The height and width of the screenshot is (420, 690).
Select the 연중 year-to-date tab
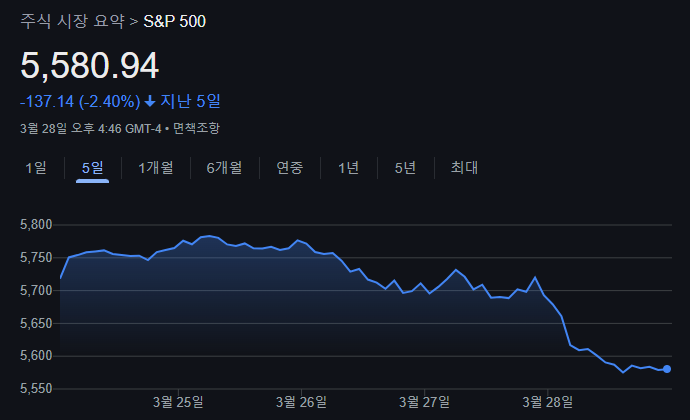coord(290,168)
